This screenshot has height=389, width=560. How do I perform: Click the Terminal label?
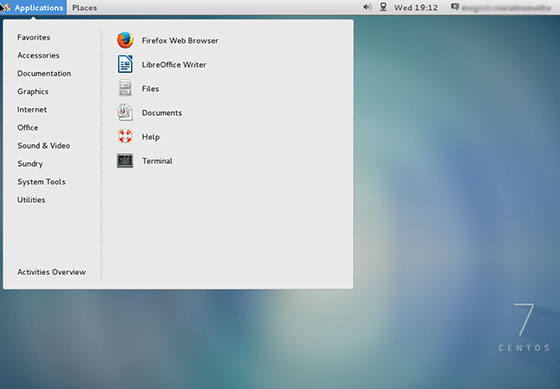[x=157, y=161]
